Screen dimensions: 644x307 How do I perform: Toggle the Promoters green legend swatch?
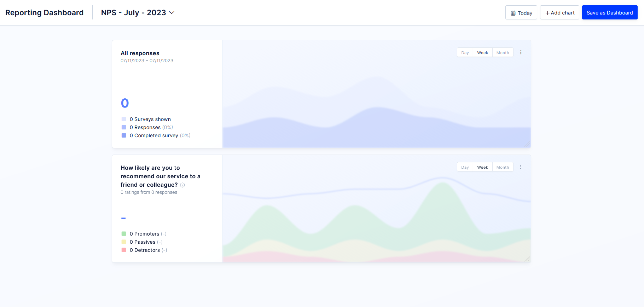tap(124, 234)
